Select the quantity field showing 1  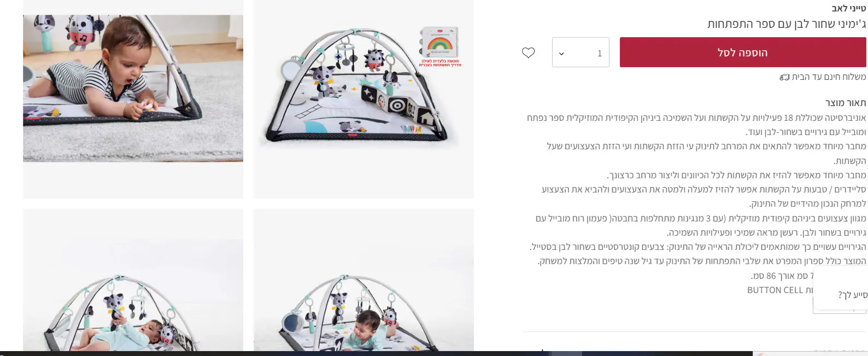580,52
